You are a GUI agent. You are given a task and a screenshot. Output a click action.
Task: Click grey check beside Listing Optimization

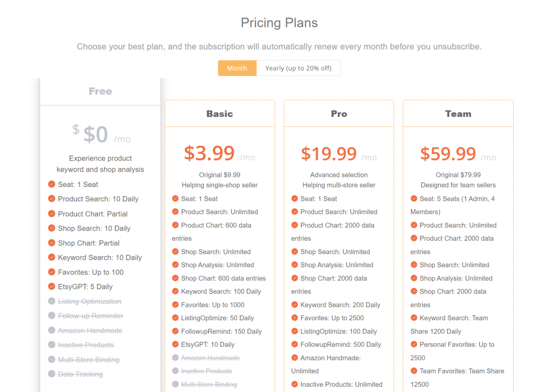(x=52, y=301)
